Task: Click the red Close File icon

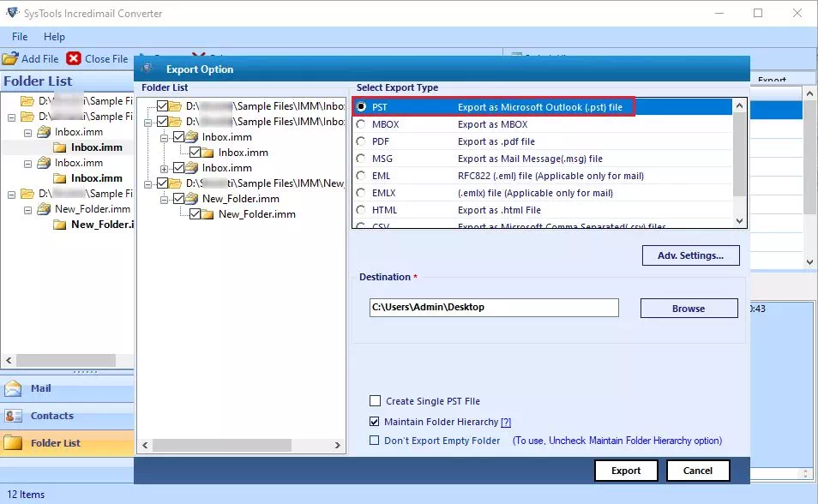Action: [74, 58]
